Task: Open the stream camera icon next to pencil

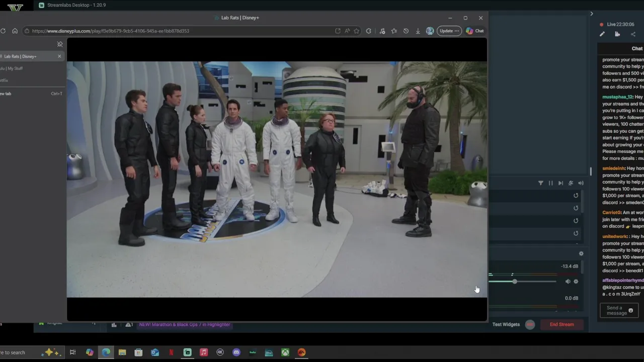Action: point(617,34)
